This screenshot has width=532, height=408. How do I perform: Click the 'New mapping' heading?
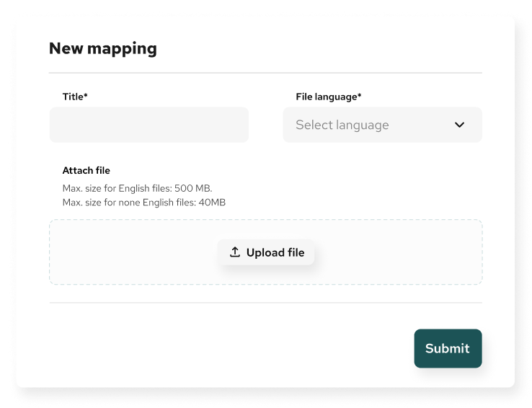coord(102,49)
